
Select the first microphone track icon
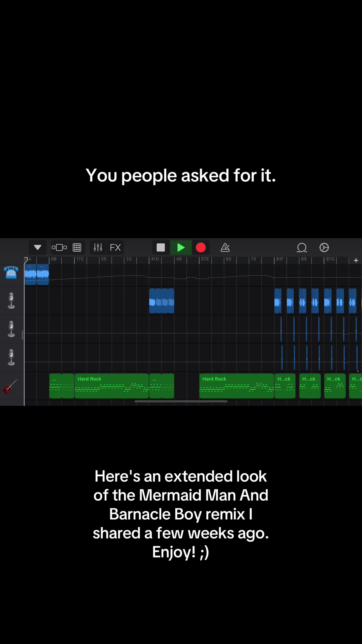(11, 300)
